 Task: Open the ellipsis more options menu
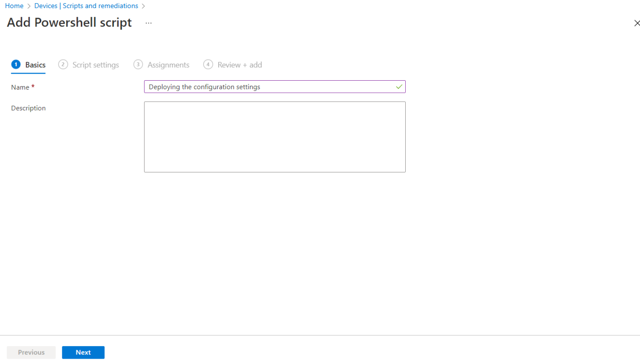tap(149, 23)
